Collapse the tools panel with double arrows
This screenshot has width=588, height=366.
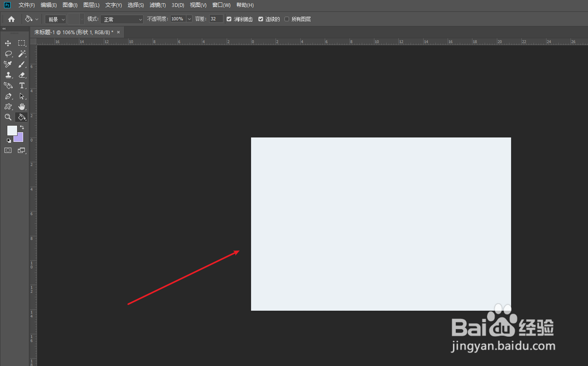tap(4, 29)
